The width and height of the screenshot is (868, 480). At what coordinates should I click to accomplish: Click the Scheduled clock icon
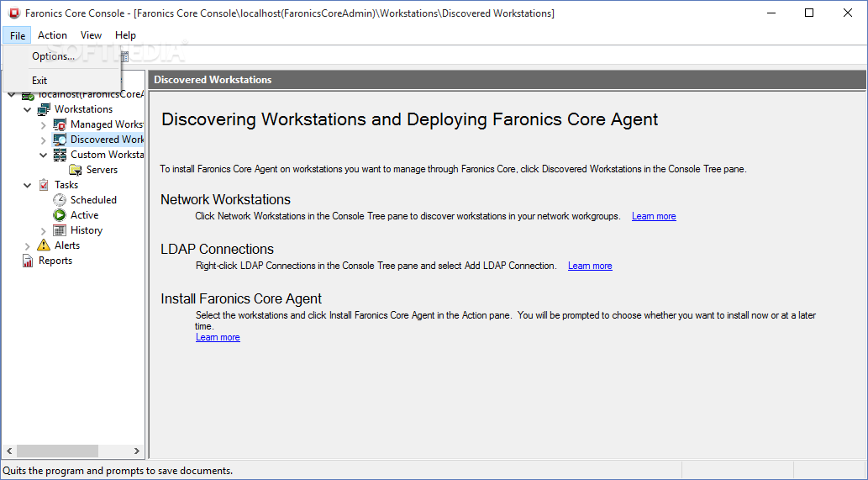pyautogui.click(x=60, y=200)
